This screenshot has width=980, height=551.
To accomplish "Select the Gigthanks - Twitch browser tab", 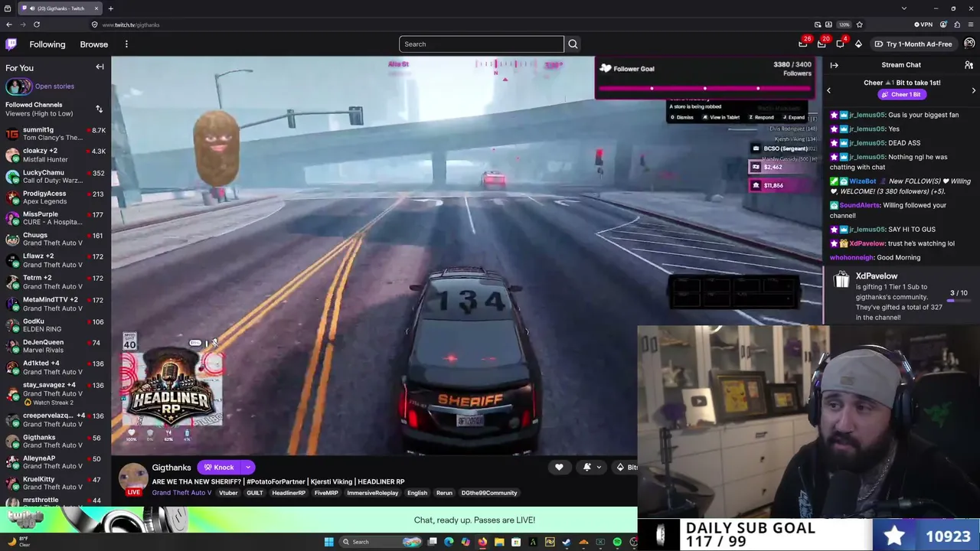I will (60, 8).
